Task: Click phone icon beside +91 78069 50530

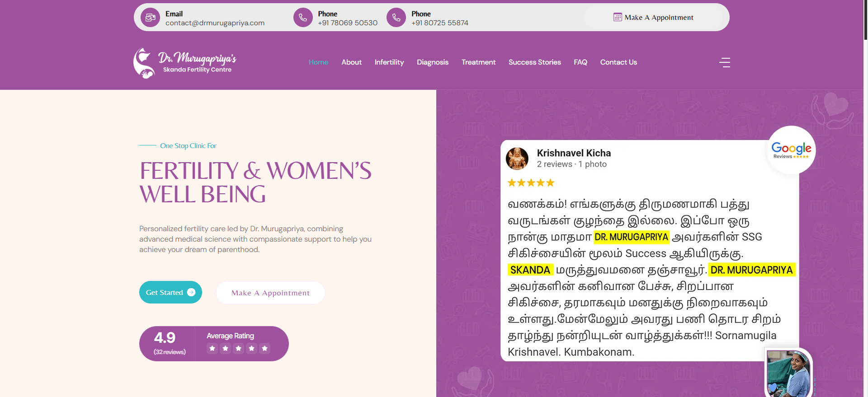Action: click(303, 18)
